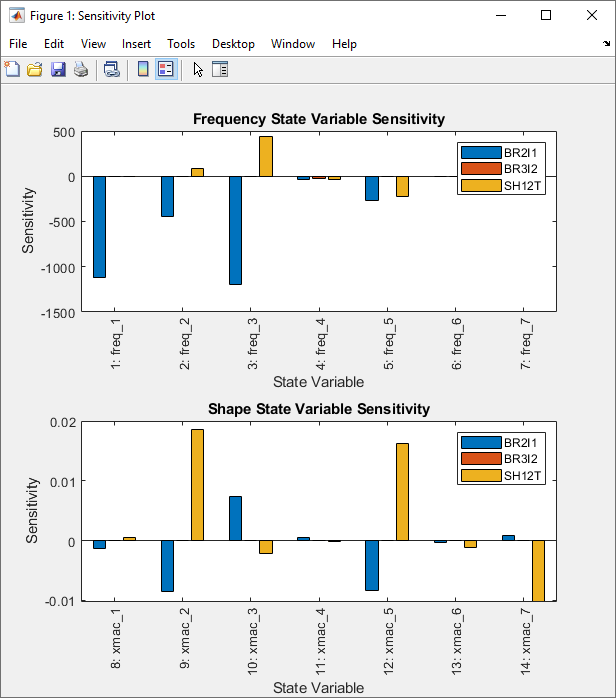Click the Shape State Variable Sensitivity title
This screenshot has height=698, width=616.
click(319, 409)
